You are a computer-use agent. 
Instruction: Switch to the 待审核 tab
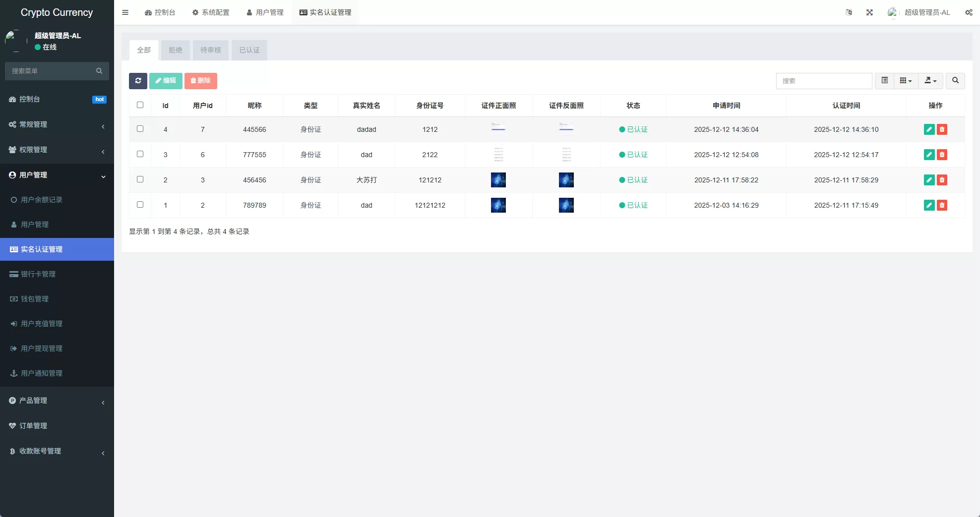click(x=210, y=50)
